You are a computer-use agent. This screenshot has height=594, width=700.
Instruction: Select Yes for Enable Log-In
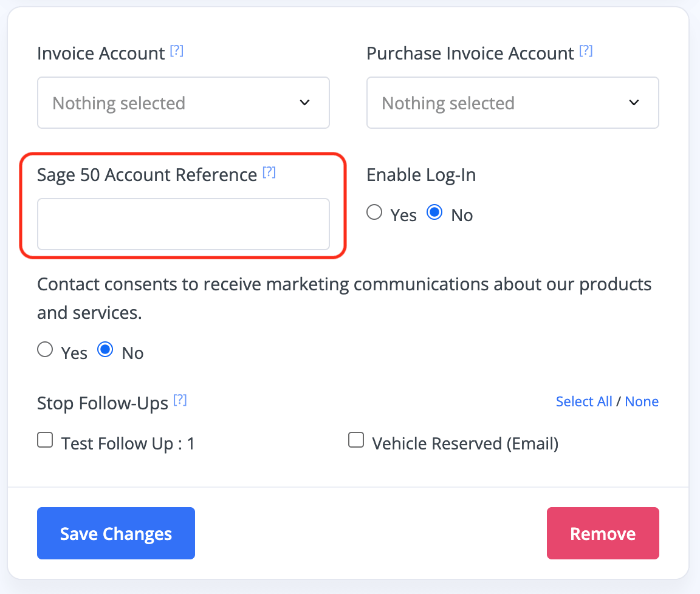coord(375,213)
